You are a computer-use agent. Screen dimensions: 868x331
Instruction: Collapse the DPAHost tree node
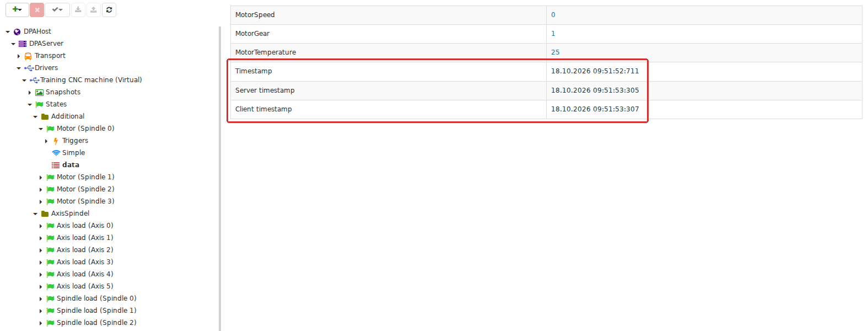tap(8, 32)
